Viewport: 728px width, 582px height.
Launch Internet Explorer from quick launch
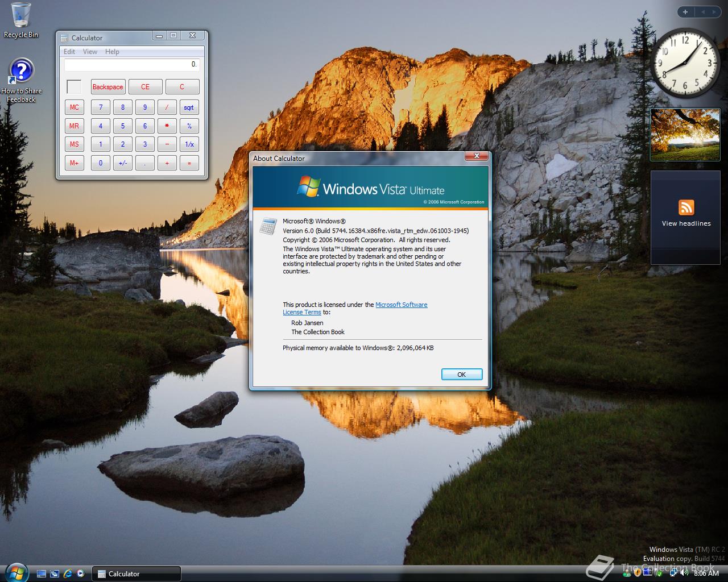(68, 574)
